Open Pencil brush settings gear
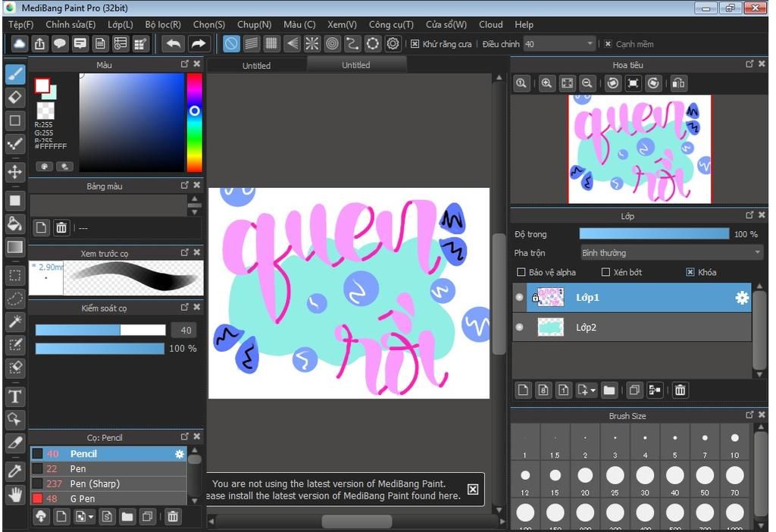776x532 pixels. click(x=179, y=454)
